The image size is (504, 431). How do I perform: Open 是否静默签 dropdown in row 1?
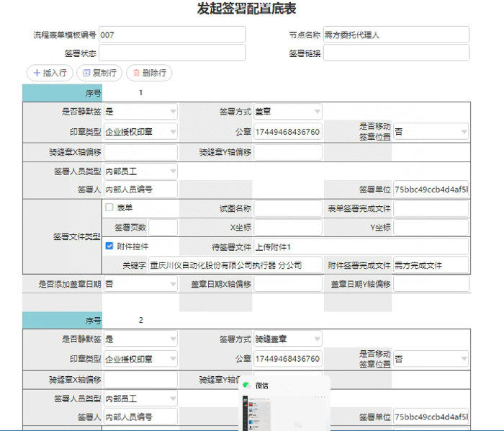click(173, 112)
